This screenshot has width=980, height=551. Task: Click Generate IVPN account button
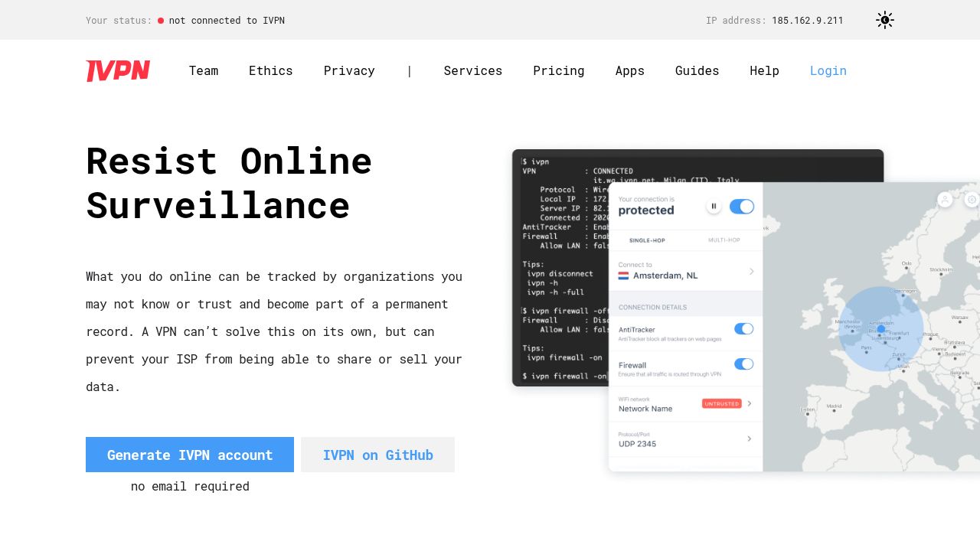point(190,455)
